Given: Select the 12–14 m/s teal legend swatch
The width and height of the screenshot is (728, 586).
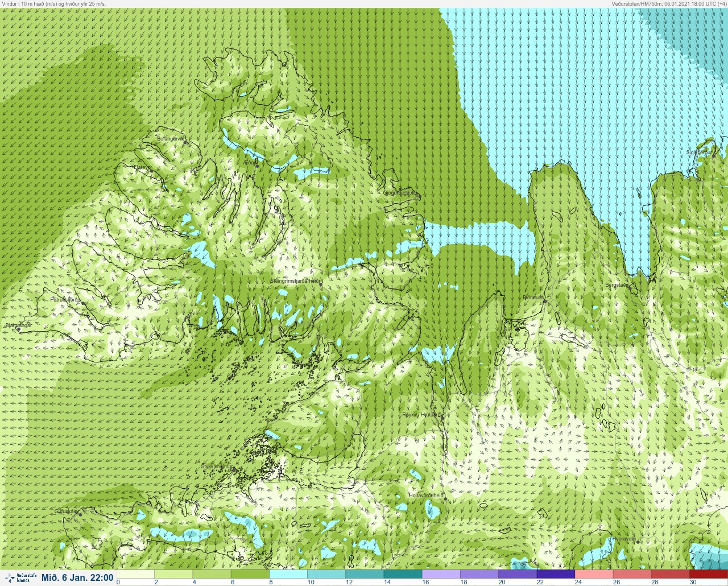Looking at the screenshot, I should tap(365, 574).
